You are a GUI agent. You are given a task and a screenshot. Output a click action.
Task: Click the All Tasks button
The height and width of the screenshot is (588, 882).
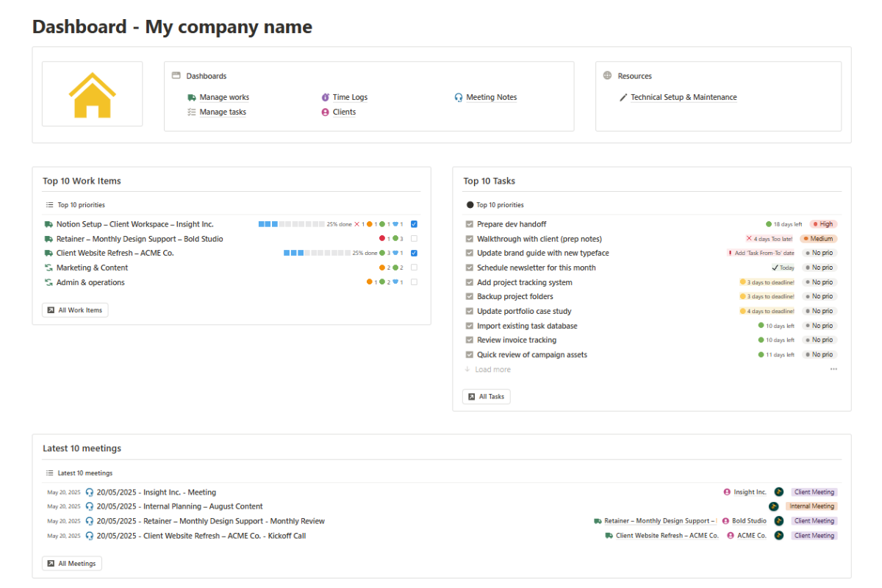(487, 397)
